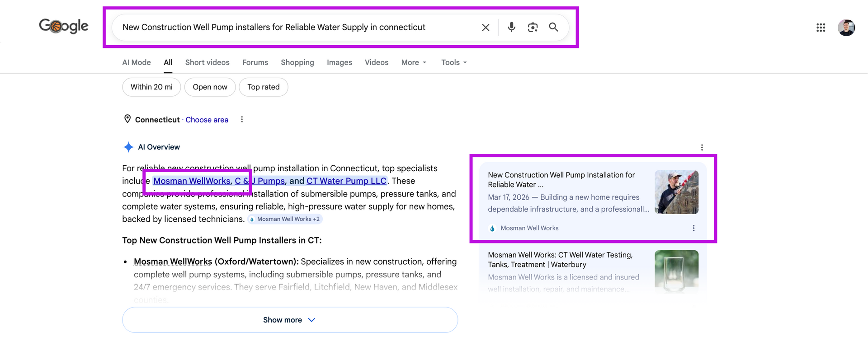Expand the Tools dropdown
This screenshot has width=868, height=341.
coord(454,62)
